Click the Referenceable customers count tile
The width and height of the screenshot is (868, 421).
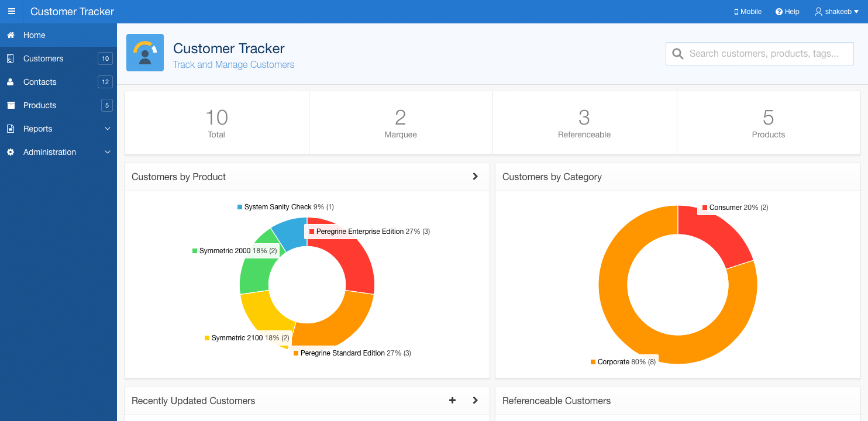coord(584,123)
